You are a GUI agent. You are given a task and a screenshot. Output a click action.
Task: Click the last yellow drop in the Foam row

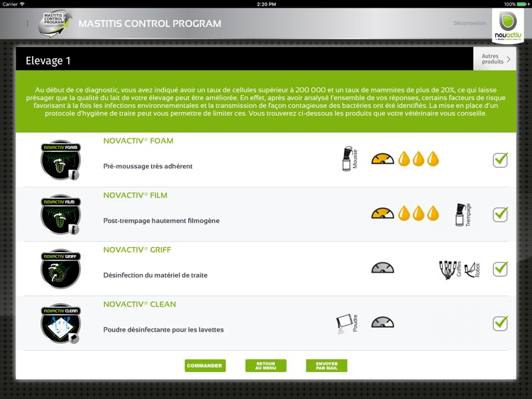coord(433,158)
